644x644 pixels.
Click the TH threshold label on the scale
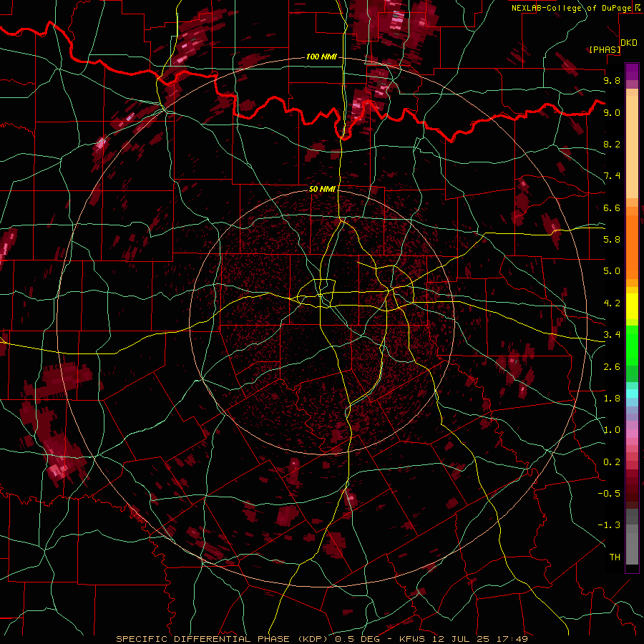pos(615,557)
